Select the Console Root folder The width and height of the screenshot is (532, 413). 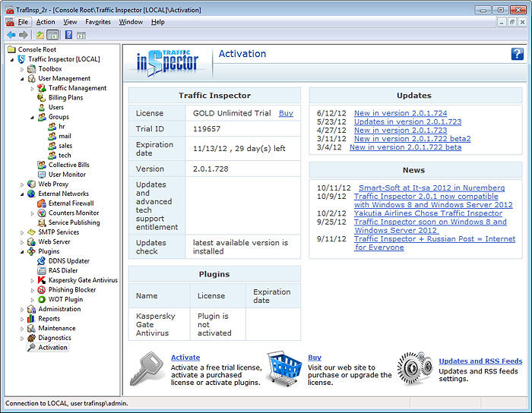pos(37,49)
